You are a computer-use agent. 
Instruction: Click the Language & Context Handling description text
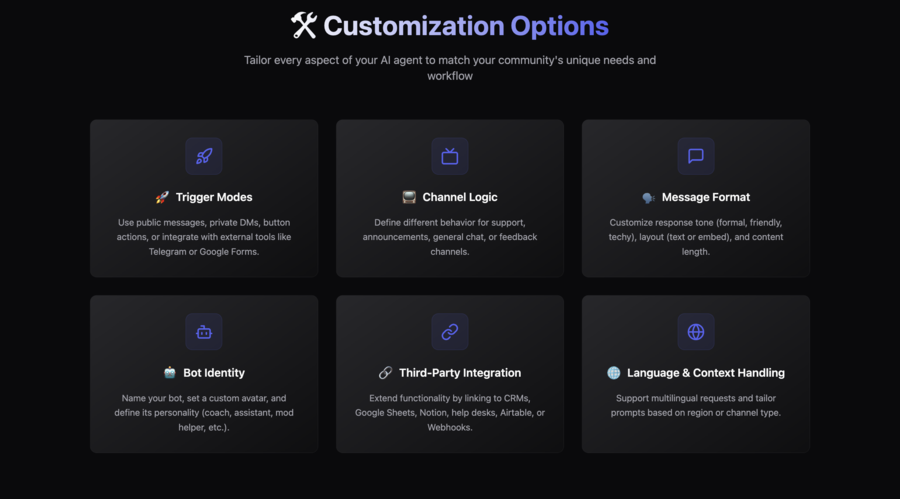696,405
